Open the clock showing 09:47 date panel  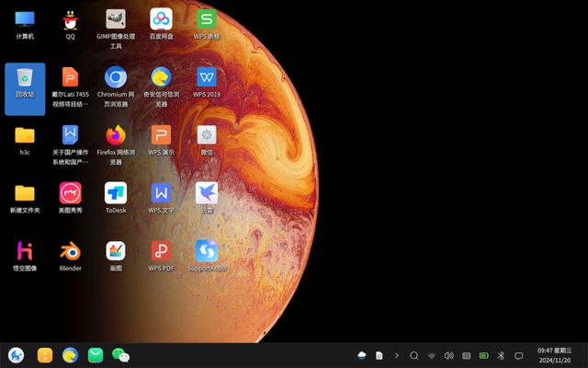(555, 355)
